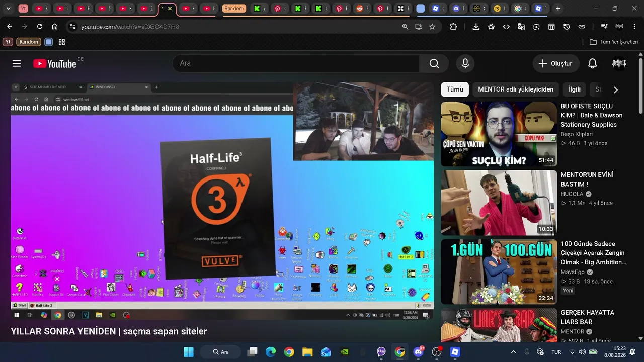Open the Chrome home page button
Image resolution: width=644 pixels, height=362 pixels.
pos(55,27)
